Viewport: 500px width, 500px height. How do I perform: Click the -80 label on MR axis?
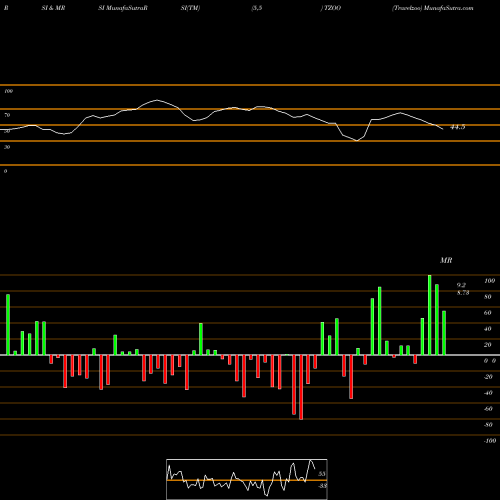pos(488,425)
